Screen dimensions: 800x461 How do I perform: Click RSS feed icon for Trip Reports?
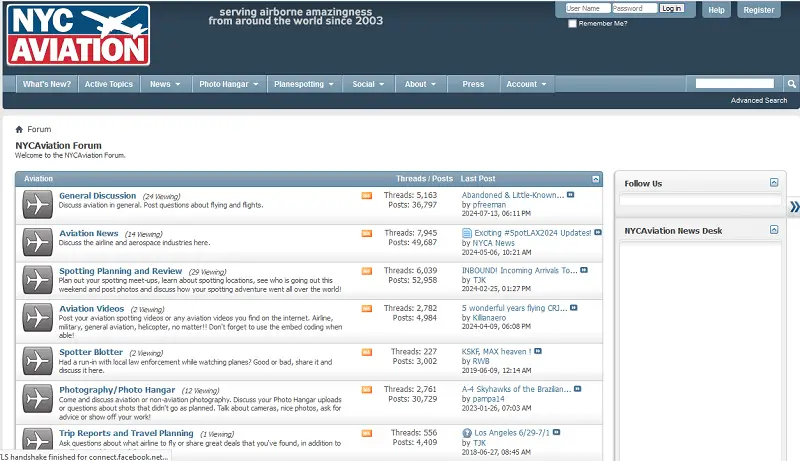[x=367, y=433]
